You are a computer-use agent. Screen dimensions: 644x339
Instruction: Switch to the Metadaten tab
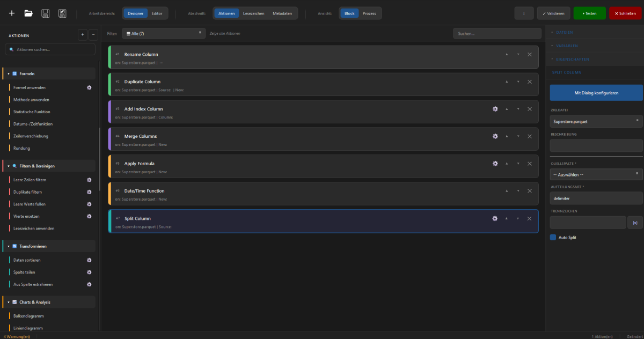(x=282, y=13)
